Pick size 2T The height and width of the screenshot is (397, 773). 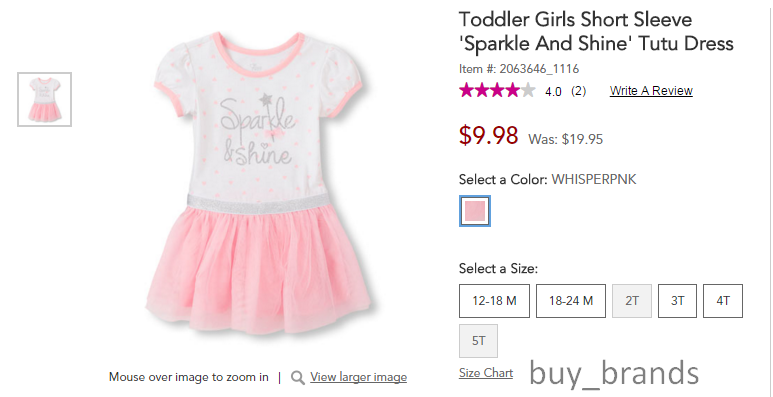pyautogui.click(x=632, y=301)
